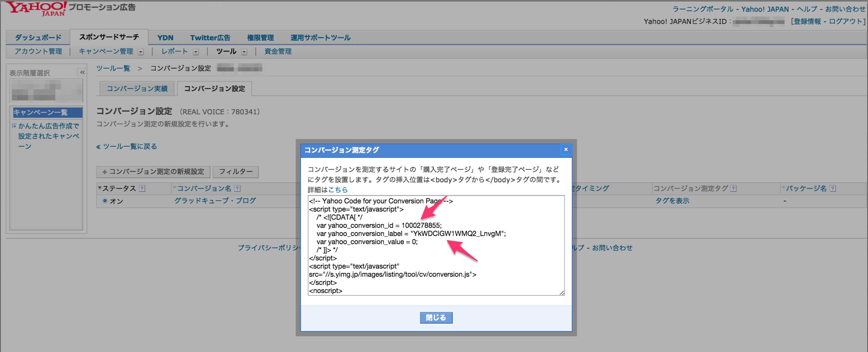Click the textarea resize handle corner
This screenshot has width=868, height=352.
point(562,293)
